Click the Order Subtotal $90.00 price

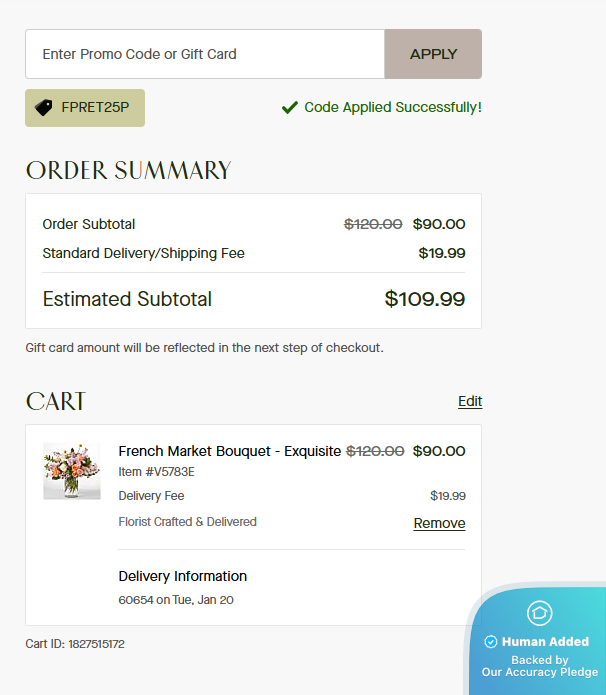click(x=439, y=224)
